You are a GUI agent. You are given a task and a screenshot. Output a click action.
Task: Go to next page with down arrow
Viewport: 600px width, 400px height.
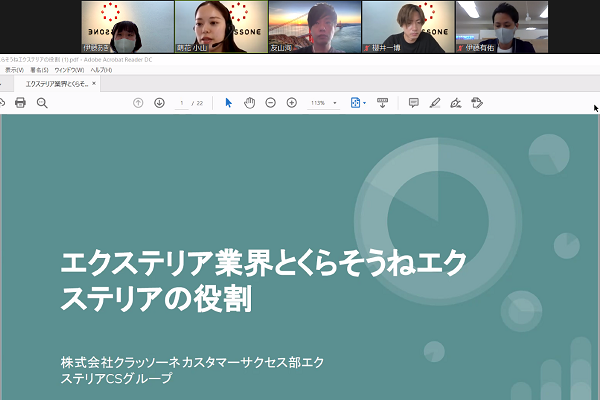point(160,103)
